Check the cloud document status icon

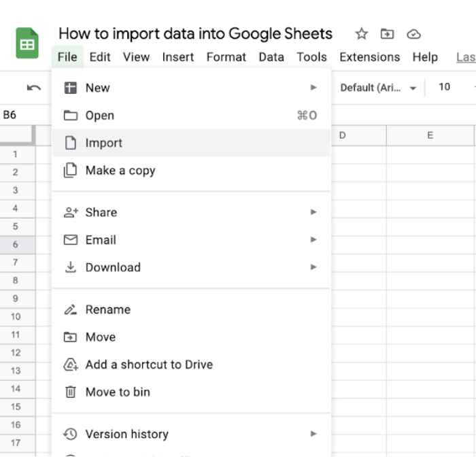click(413, 34)
